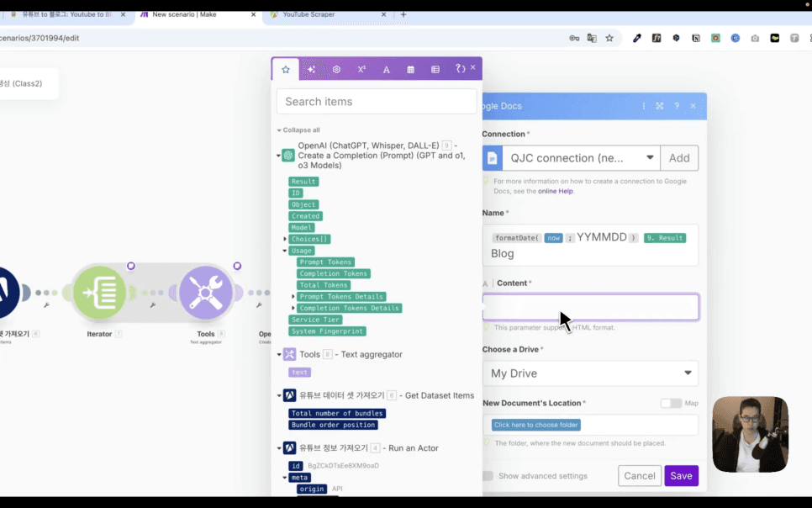Click the wrench under the Iterator link

(x=153, y=305)
